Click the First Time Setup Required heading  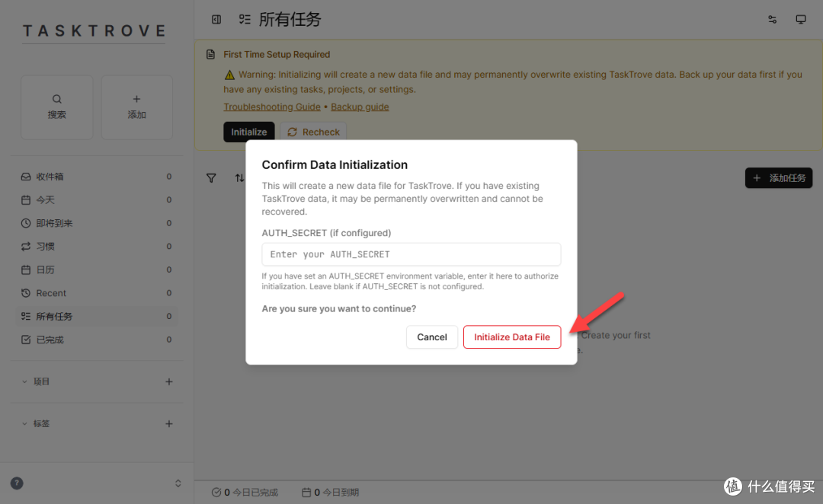pyautogui.click(x=277, y=54)
